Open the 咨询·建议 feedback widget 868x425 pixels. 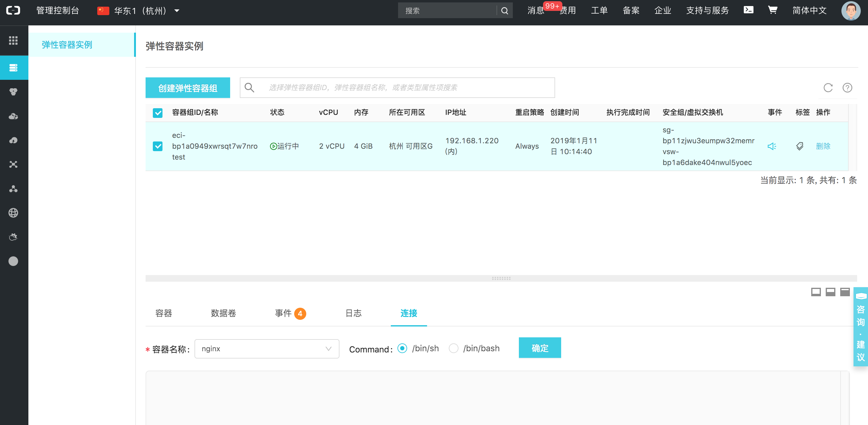[860, 326]
